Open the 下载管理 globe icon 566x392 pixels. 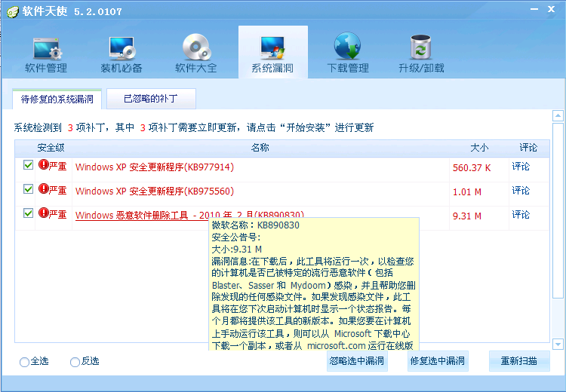tap(348, 54)
